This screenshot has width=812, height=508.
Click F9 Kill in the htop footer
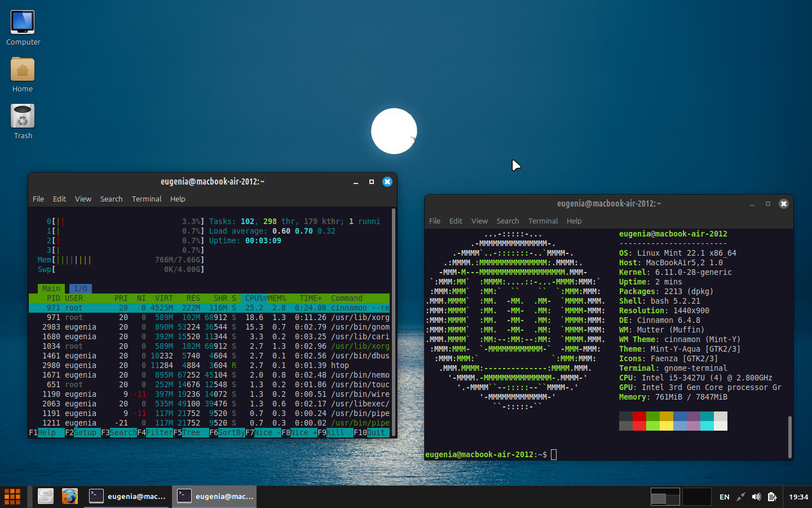click(x=336, y=432)
